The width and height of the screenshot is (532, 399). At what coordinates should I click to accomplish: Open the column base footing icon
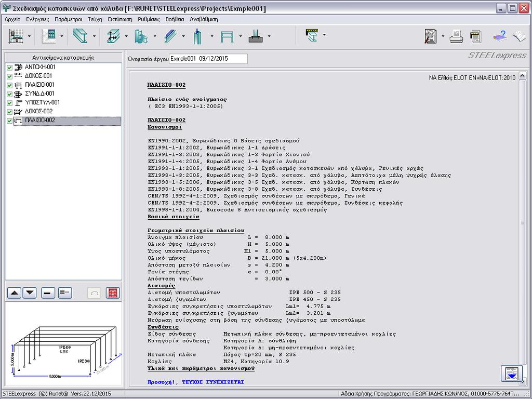[256, 36]
